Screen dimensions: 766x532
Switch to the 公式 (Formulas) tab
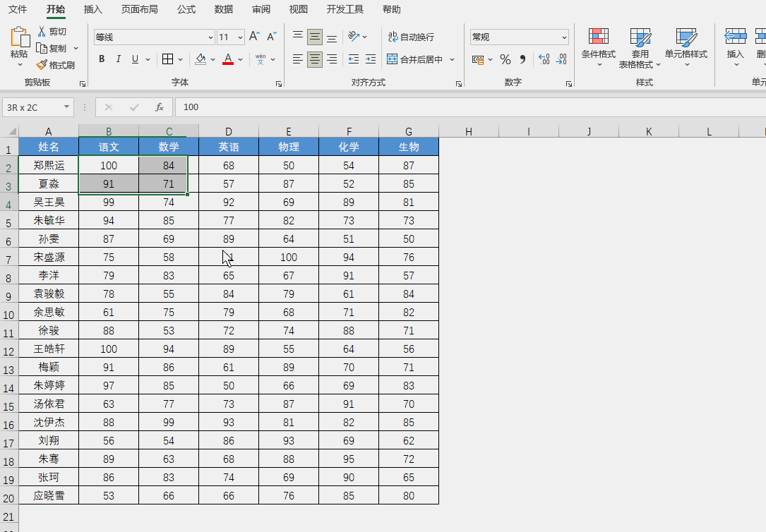pyautogui.click(x=186, y=9)
